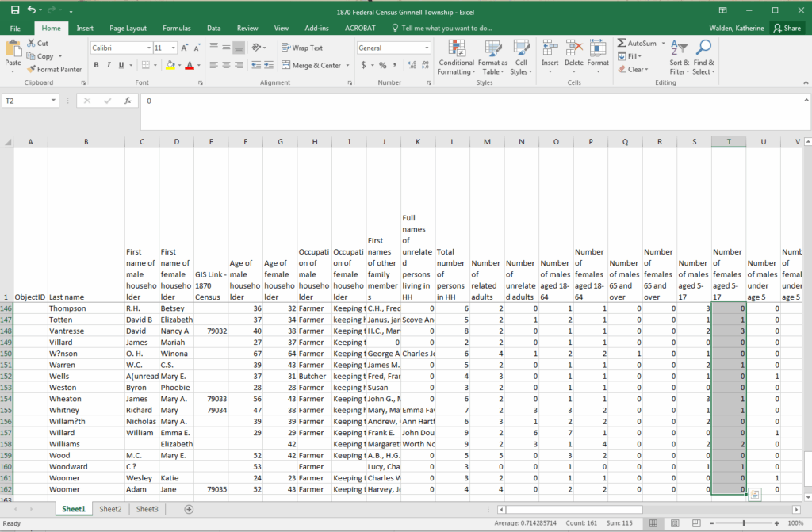
Task: Open the Sheet3 worksheet tab
Action: click(x=147, y=509)
